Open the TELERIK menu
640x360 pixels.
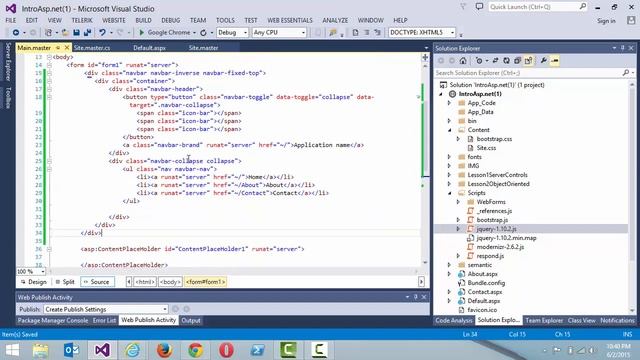coord(82,20)
